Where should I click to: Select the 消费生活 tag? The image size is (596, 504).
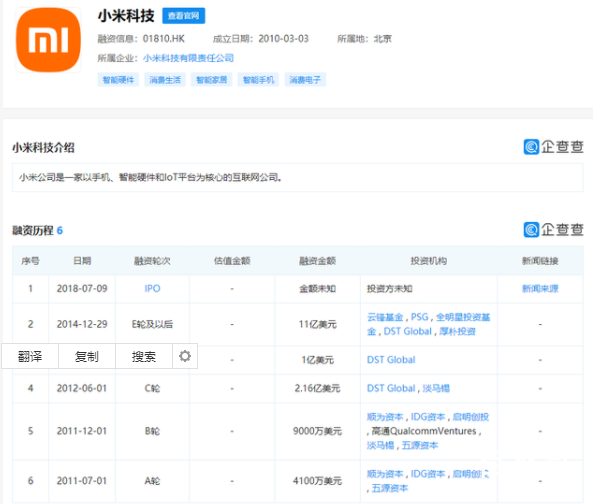pyautogui.click(x=165, y=80)
